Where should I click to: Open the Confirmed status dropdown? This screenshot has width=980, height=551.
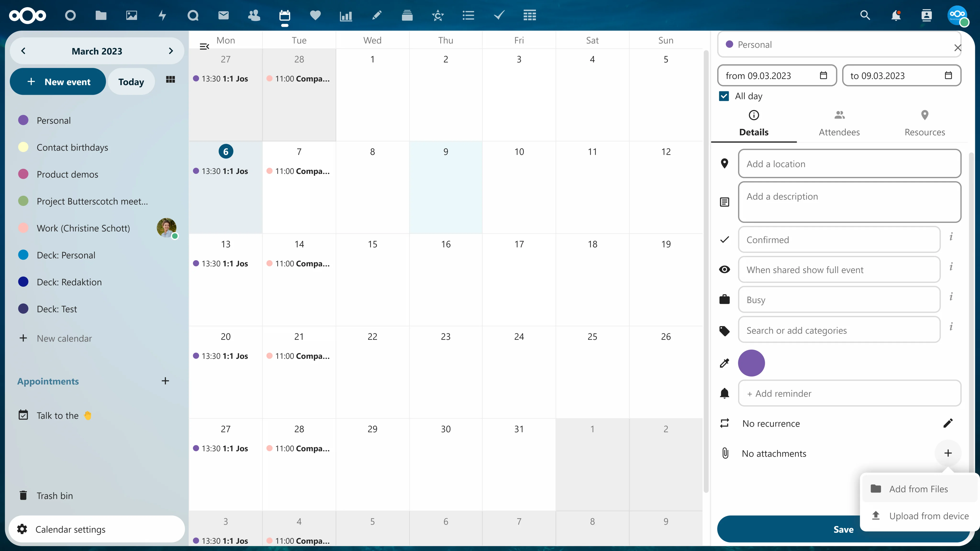point(839,240)
